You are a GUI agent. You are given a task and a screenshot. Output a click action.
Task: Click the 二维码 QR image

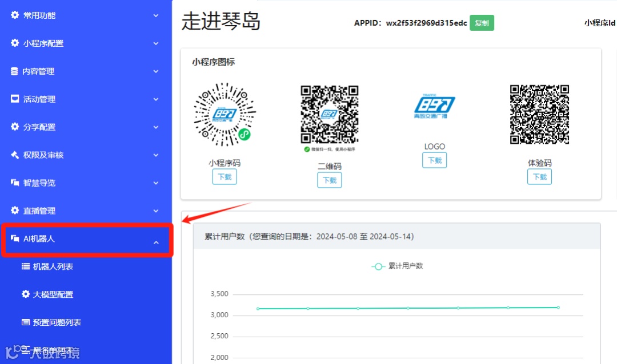point(330,114)
